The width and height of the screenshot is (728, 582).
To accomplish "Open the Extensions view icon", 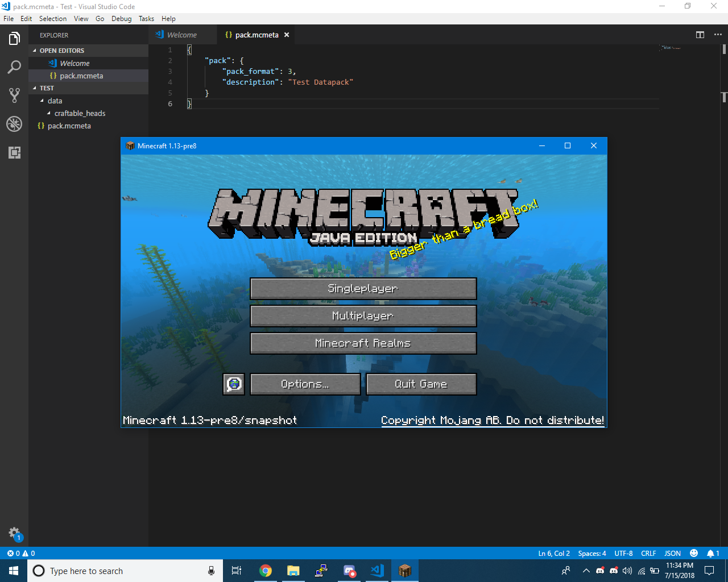I will pyautogui.click(x=14, y=152).
